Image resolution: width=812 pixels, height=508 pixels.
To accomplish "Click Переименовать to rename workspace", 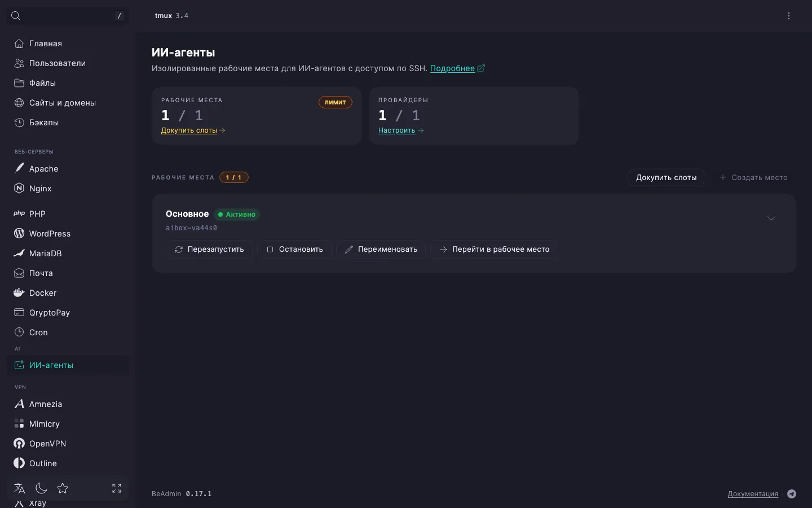I will click(x=381, y=249).
